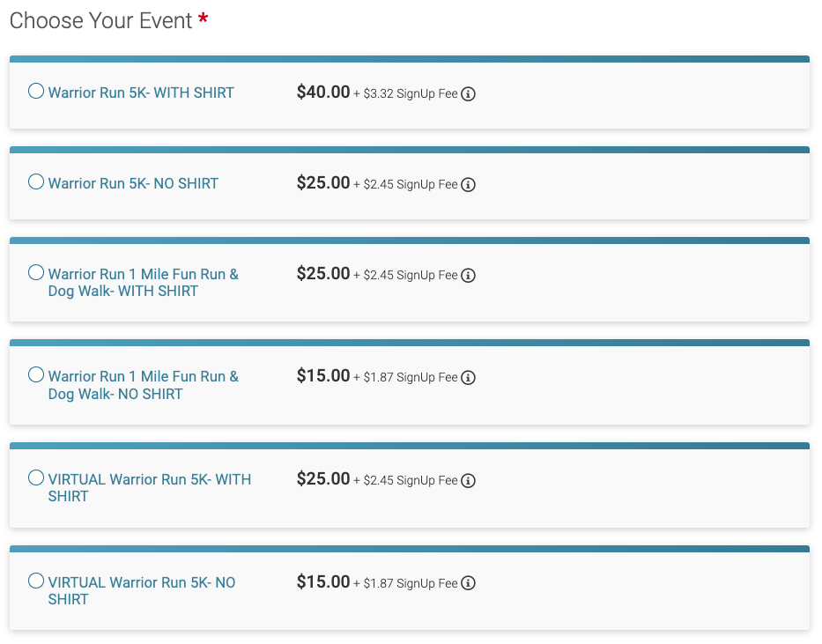Click VIRTUAL Warrior Run 5K- WITH SHIRT text

[x=150, y=488]
